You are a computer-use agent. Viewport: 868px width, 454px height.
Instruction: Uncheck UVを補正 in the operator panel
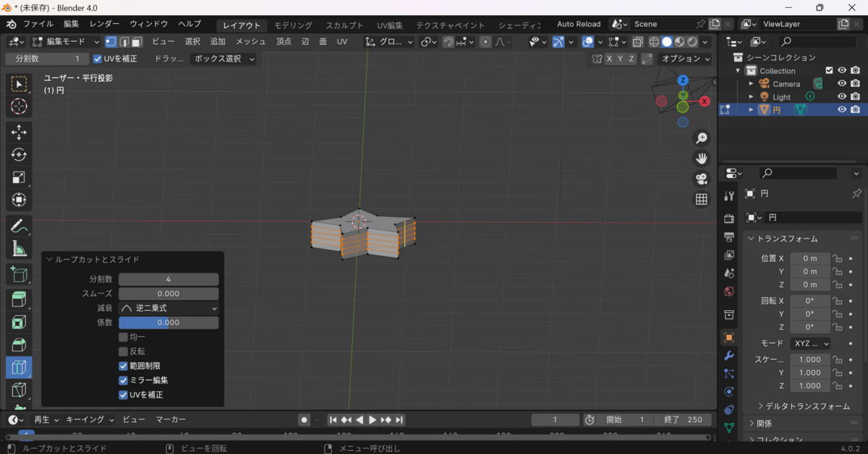click(123, 395)
